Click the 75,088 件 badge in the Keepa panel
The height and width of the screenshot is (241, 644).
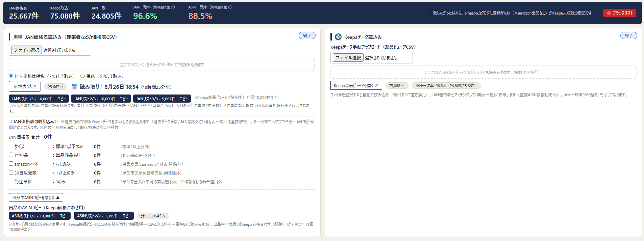point(397,86)
